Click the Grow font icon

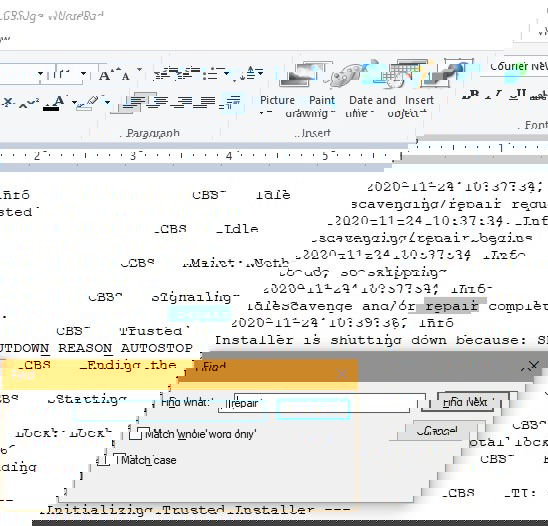pyautogui.click(x=105, y=75)
